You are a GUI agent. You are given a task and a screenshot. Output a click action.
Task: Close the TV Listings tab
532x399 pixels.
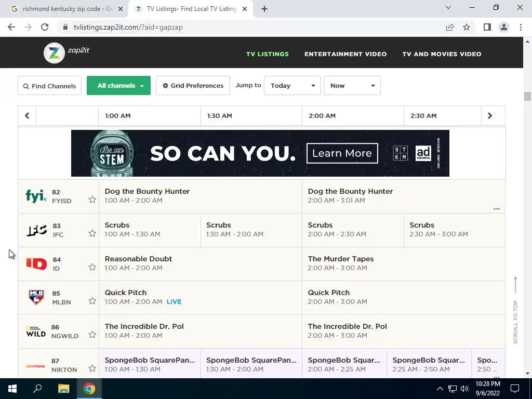point(245,9)
